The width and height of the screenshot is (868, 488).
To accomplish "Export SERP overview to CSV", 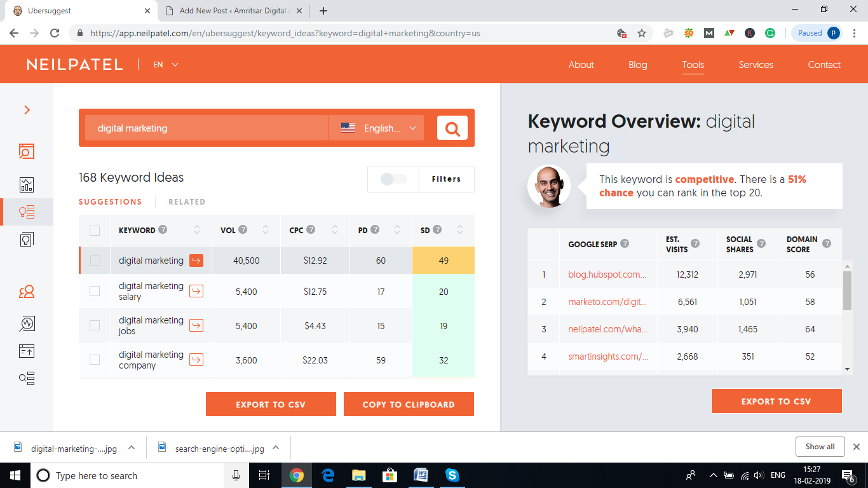I will pyautogui.click(x=776, y=401).
